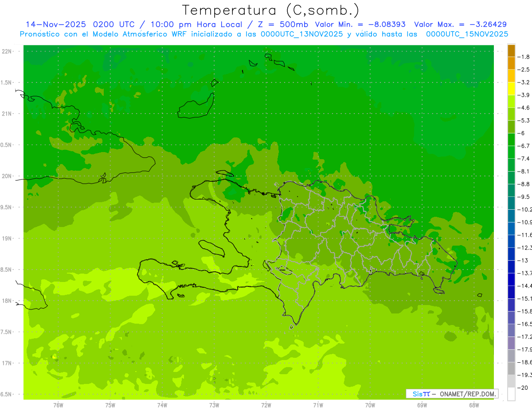Click the '-2.5' color scale value

pos(524,70)
